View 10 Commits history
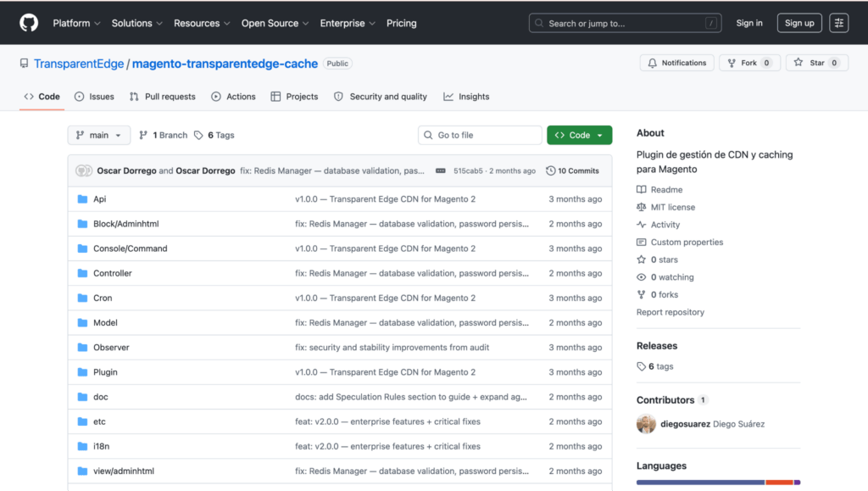 (x=572, y=170)
